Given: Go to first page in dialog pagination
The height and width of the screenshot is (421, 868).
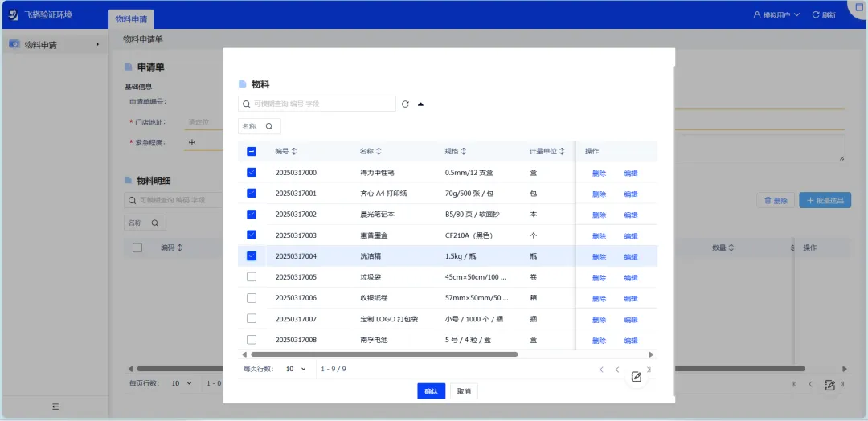Looking at the screenshot, I should pos(600,370).
